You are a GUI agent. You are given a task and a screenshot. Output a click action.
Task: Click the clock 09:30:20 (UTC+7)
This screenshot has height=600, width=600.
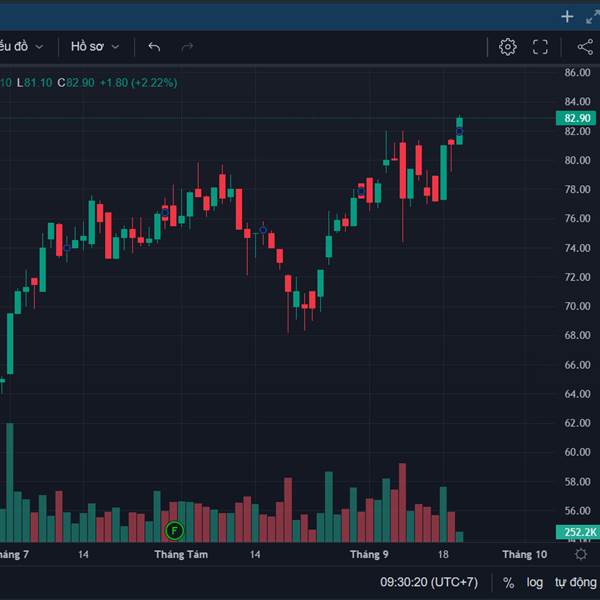point(429,582)
